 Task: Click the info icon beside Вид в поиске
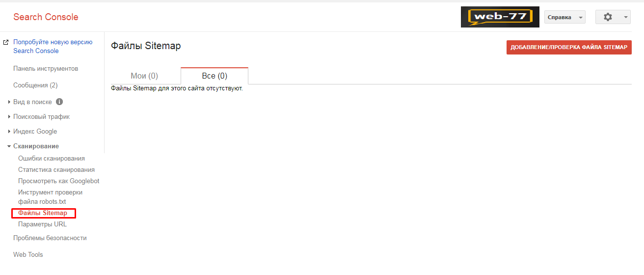point(59,102)
